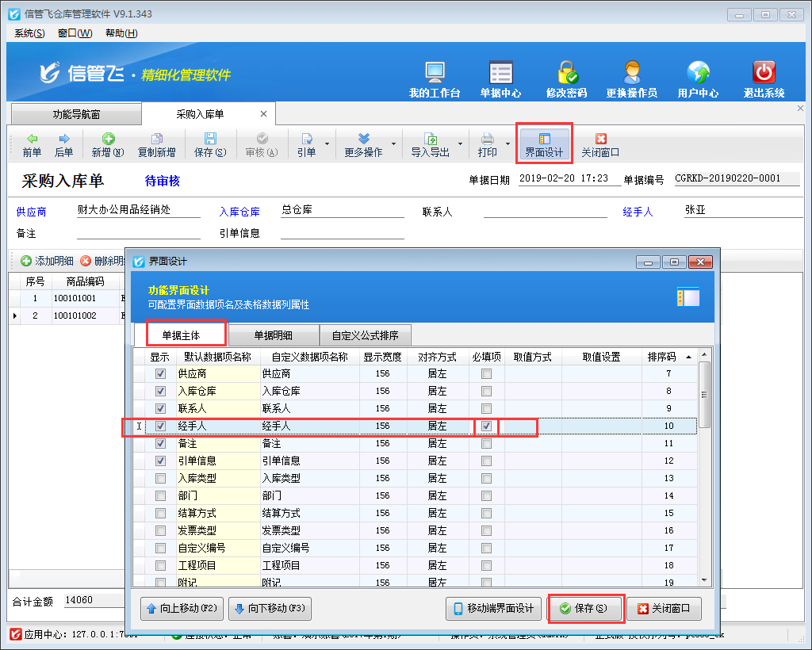Click the 退出系统 power icon

[x=764, y=79]
